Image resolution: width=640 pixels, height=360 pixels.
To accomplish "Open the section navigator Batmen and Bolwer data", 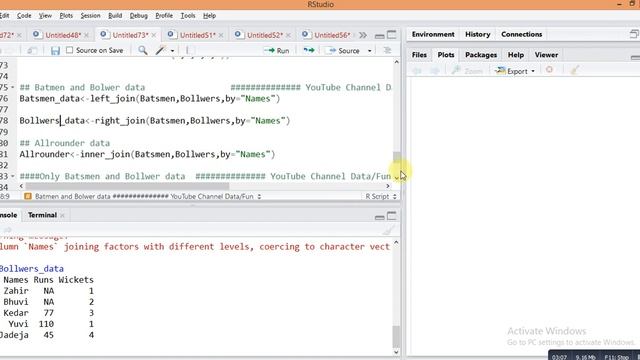I will [x=142, y=196].
